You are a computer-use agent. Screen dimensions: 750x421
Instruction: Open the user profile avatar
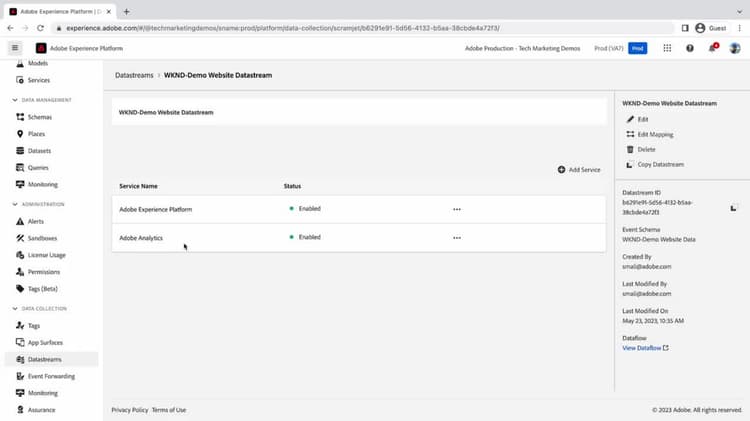click(735, 48)
